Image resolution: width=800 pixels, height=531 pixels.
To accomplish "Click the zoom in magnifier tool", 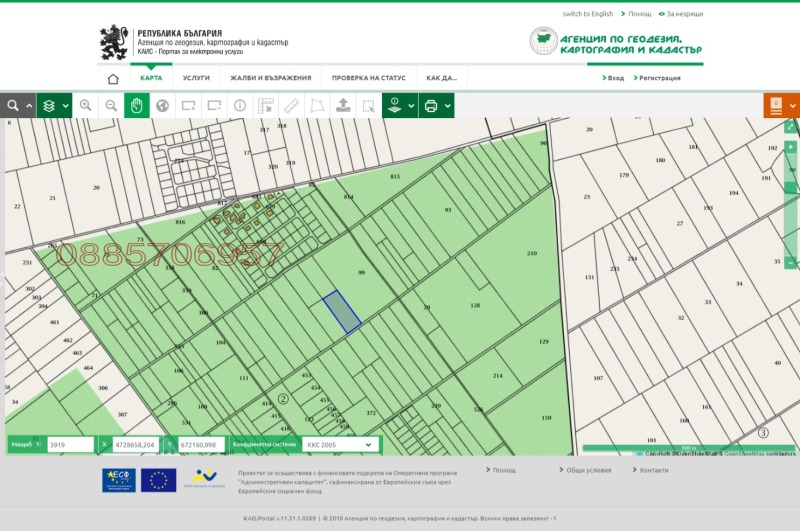I will [85, 105].
